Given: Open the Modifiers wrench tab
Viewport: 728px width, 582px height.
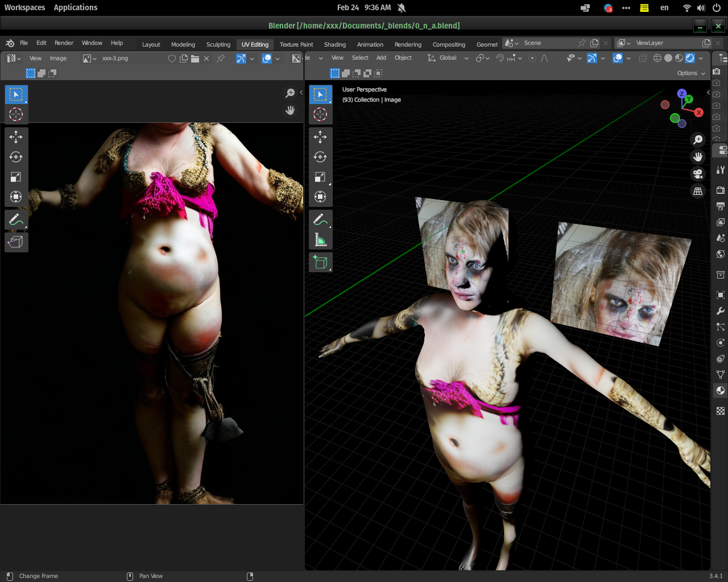Looking at the screenshot, I should click(721, 311).
